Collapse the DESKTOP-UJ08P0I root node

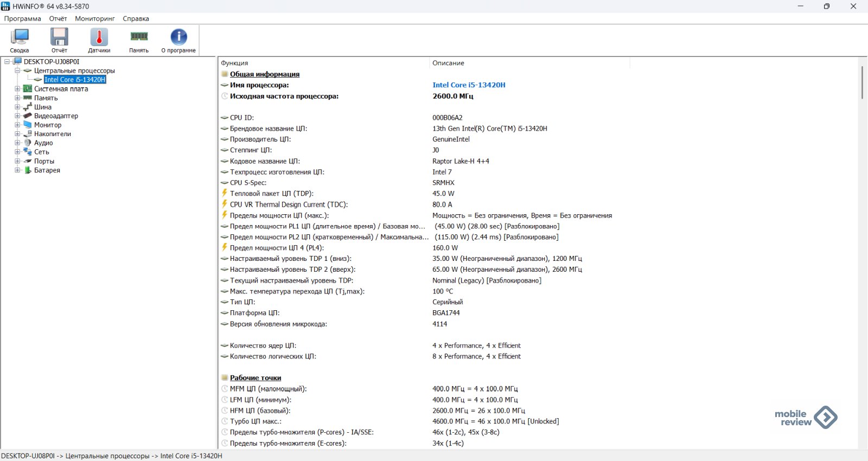click(7, 62)
